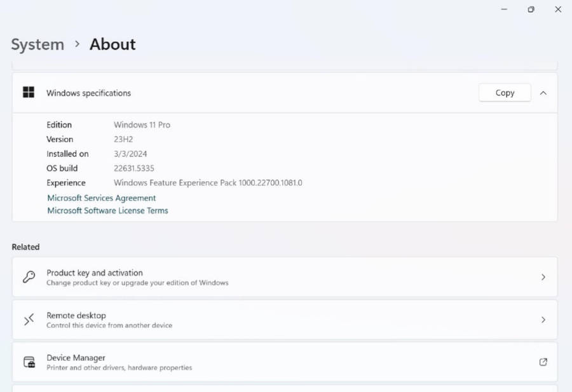The image size is (572, 392).
Task: Minimize the Settings window
Action: 503,10
